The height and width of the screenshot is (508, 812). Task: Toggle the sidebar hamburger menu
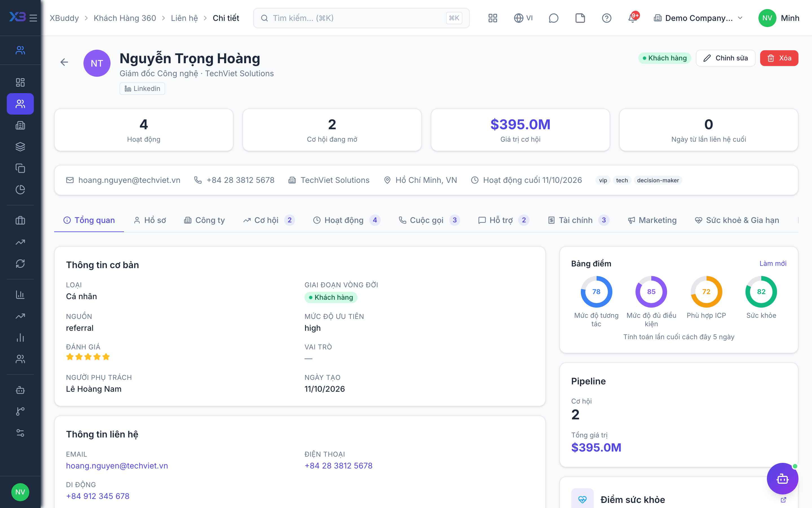click(33, 18)
